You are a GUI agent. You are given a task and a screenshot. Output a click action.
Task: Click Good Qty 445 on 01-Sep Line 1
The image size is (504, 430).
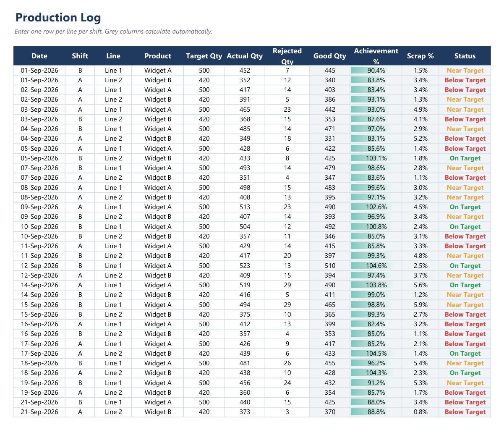click(x=330, y=71)
